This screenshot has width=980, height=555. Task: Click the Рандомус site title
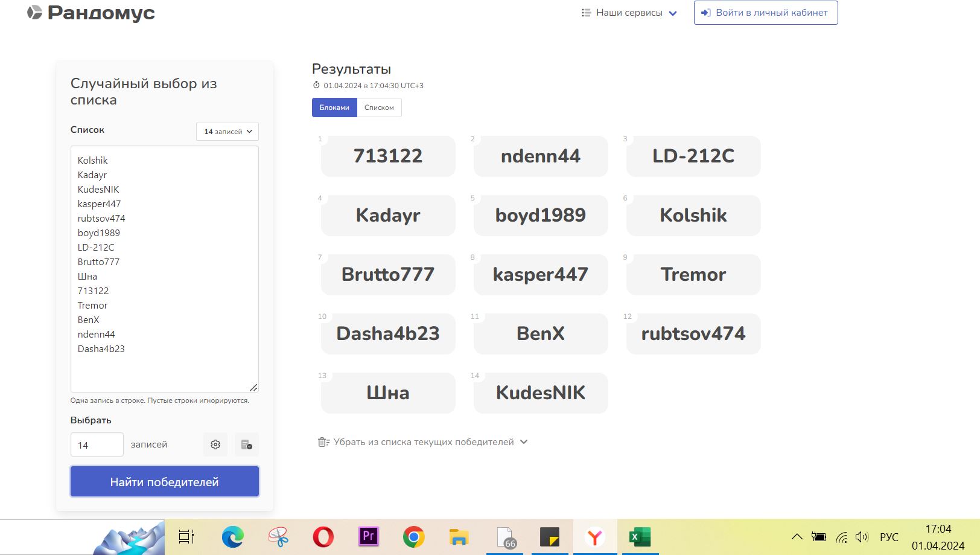101,13
